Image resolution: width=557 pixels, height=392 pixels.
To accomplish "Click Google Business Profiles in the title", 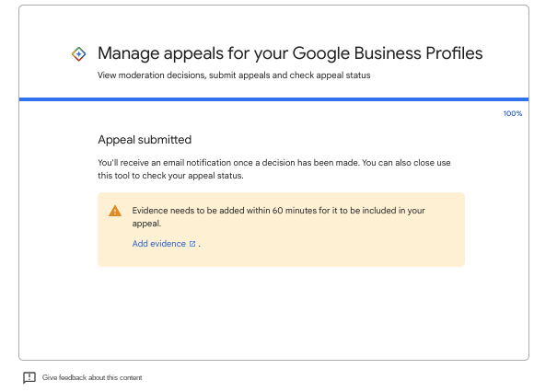I will click(397, 53).
